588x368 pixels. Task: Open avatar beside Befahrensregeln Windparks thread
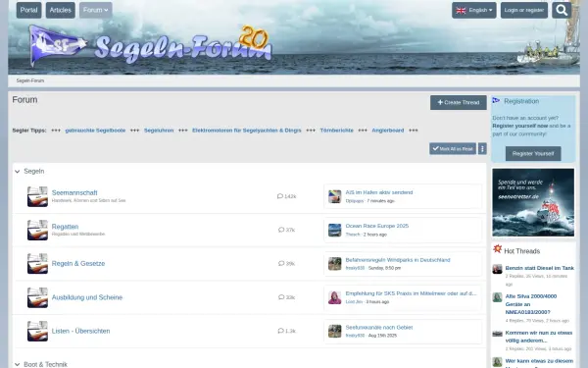tap(335, 264)
